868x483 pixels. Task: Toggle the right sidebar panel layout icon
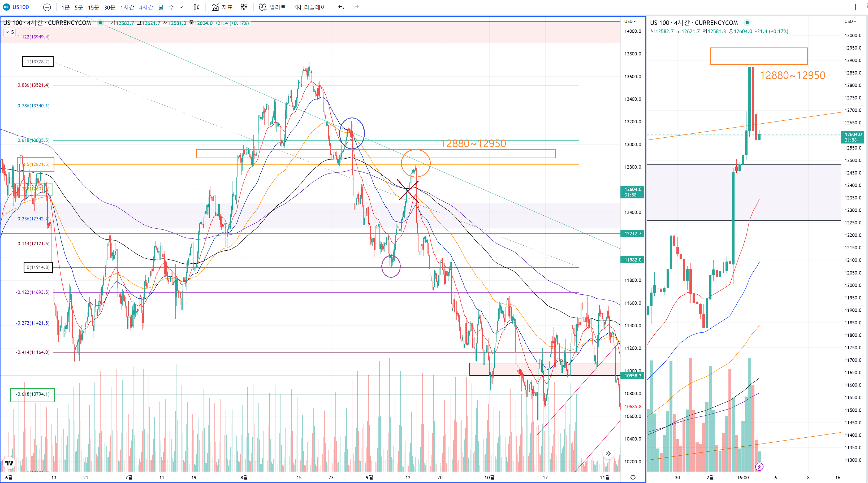tap(855, 7)
